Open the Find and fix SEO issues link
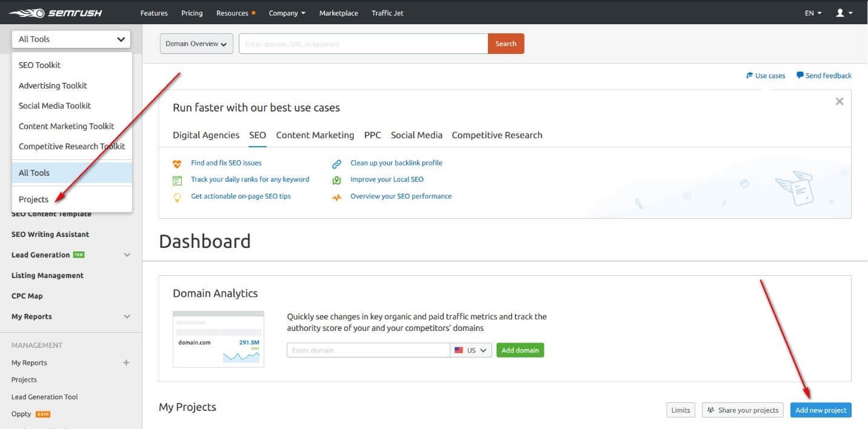 pos(226,163)
